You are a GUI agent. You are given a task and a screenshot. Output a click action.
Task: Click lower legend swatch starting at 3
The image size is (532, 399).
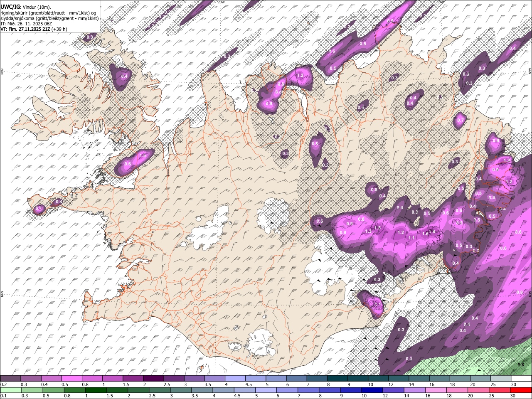tap(181, 390)
